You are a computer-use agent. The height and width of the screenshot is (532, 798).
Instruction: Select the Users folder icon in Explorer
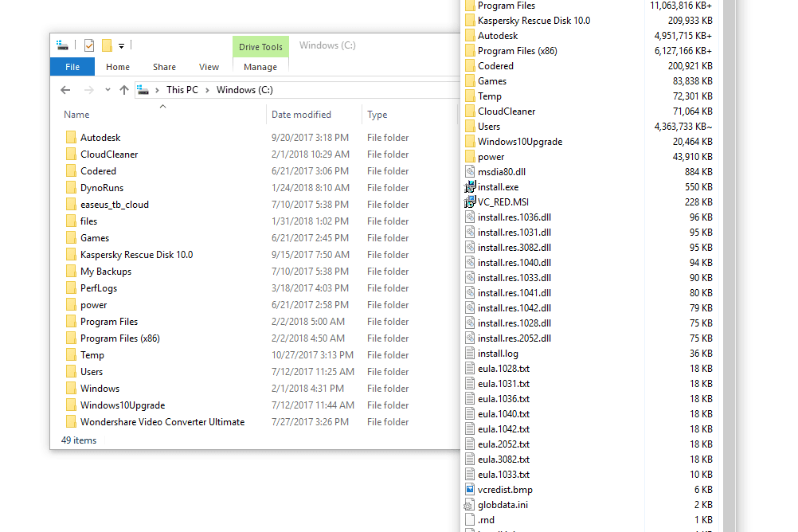tap(71, 372)
